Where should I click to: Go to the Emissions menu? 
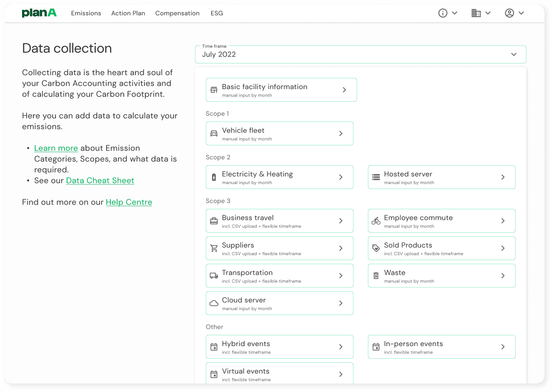point(86,14)
